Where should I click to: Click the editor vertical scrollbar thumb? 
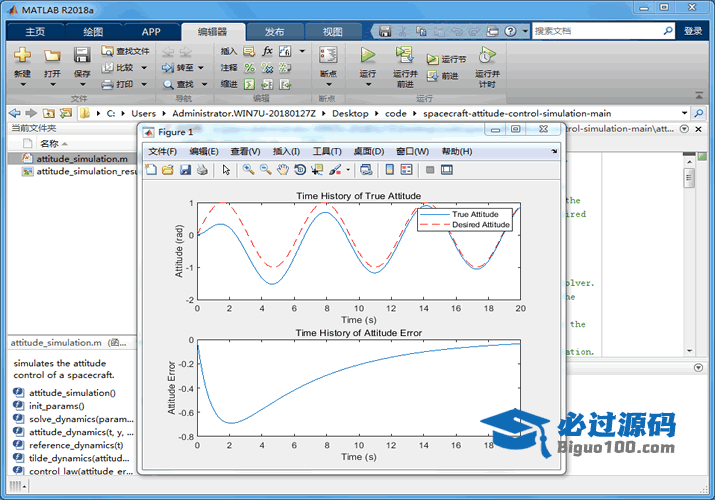tap(689, 177)
